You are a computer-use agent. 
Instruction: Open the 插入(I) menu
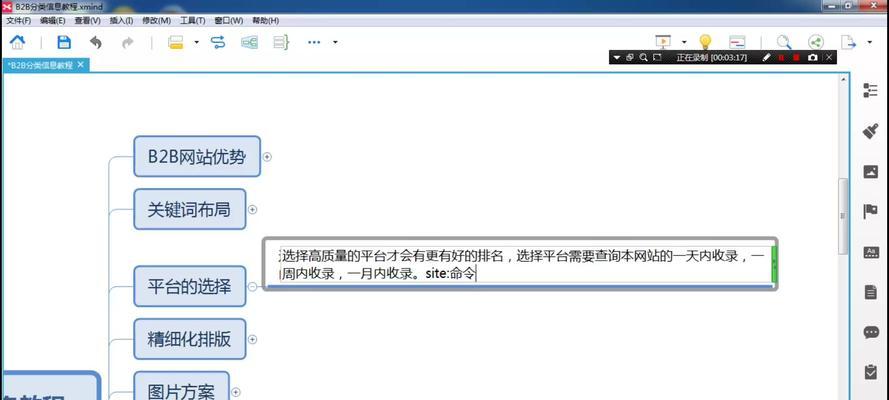pyautogui.click(x=120, y=20)
